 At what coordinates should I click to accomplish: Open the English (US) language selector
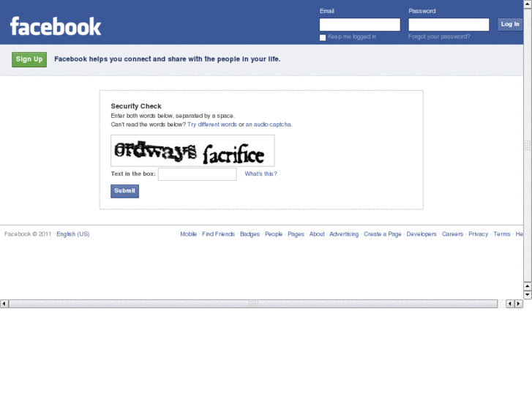(x=73, y=234)
